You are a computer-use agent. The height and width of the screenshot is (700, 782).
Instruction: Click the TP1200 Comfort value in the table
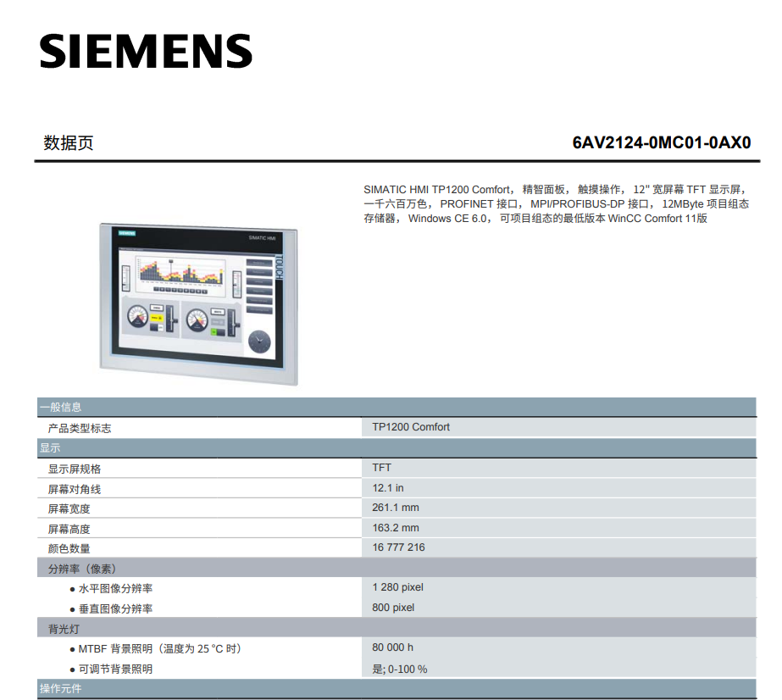pyautogui.click(x=411, y=427)
